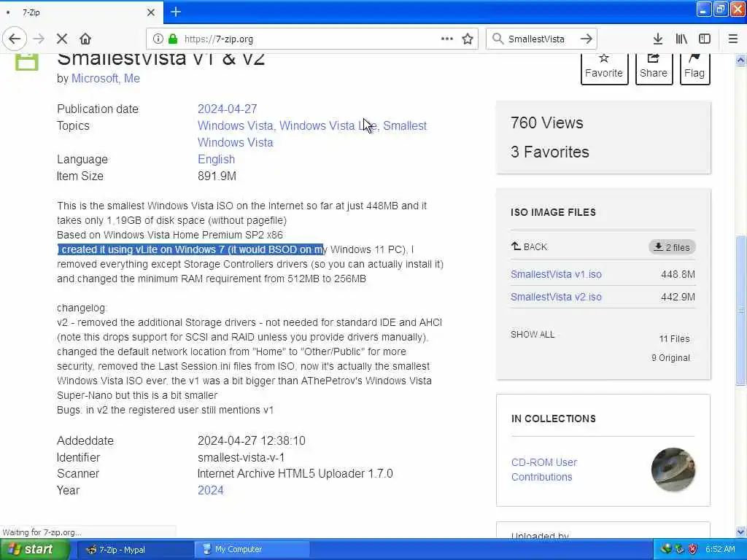Click the 11 Files link

674,338
